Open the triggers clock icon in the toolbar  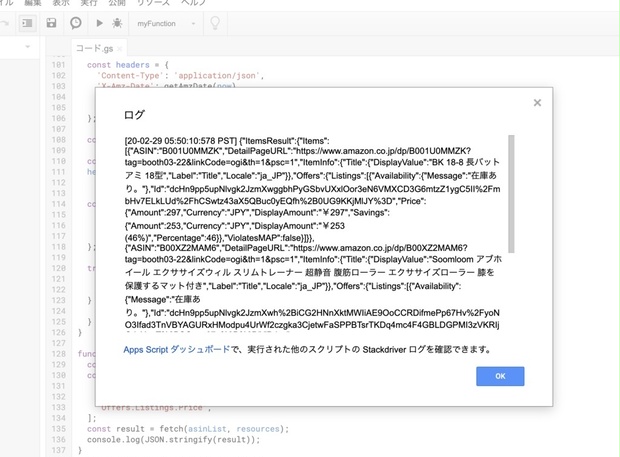[x=76, y=23]
